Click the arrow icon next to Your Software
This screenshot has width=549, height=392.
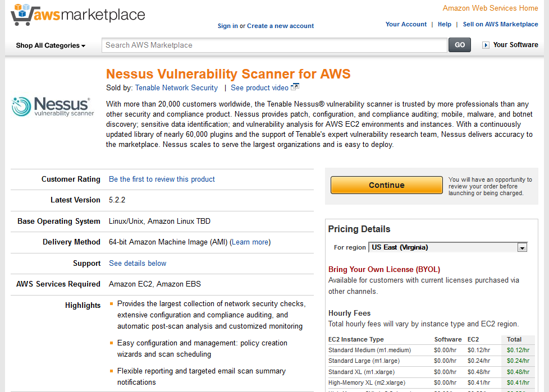(x=486, y=45)
